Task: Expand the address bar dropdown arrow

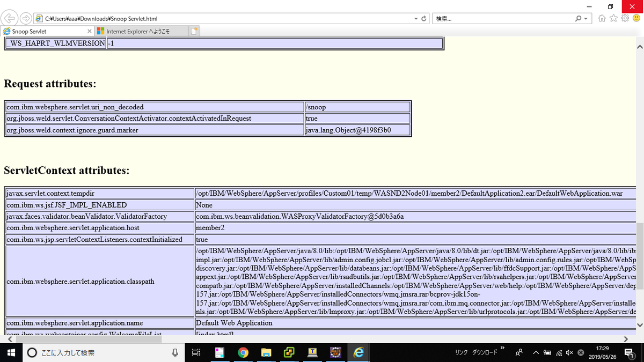Action: [416, 18]
